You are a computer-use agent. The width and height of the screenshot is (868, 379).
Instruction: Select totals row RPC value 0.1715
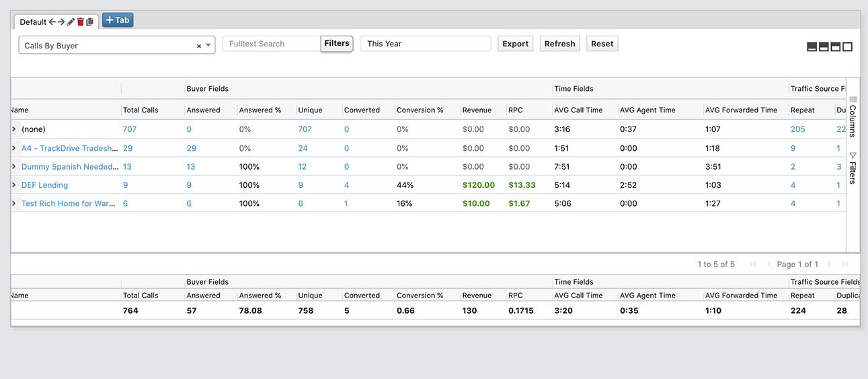click(x=522, y=310)
